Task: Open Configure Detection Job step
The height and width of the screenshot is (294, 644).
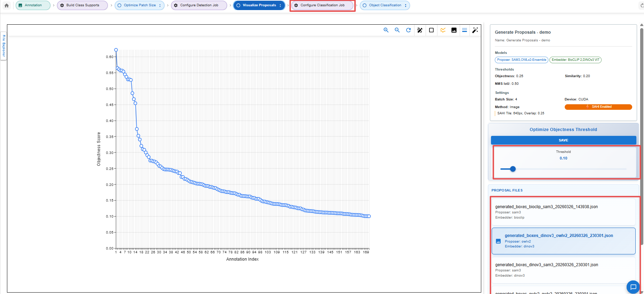Action: 199,5
